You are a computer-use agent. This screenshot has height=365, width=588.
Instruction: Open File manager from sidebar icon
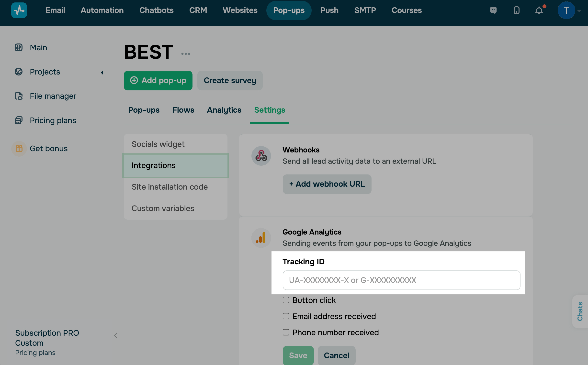point(19,96)
